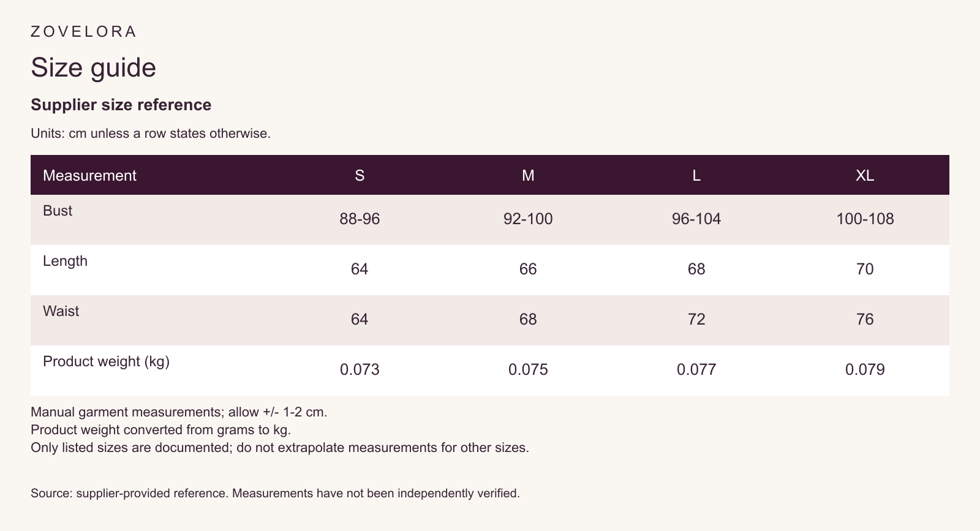The height and width of the screenshot is (531, 980).
Task: Click the 72 waist value for L
Action: pyautogui.click(x=696, y=319)
